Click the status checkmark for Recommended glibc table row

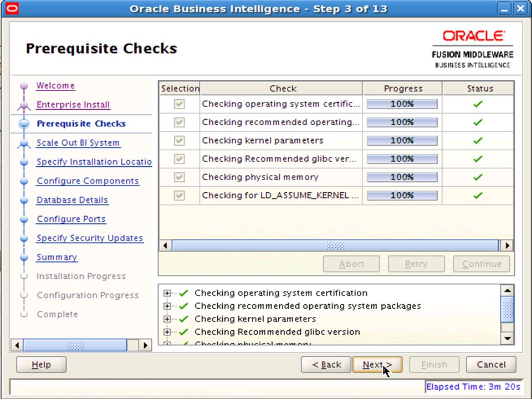[478, 159]
